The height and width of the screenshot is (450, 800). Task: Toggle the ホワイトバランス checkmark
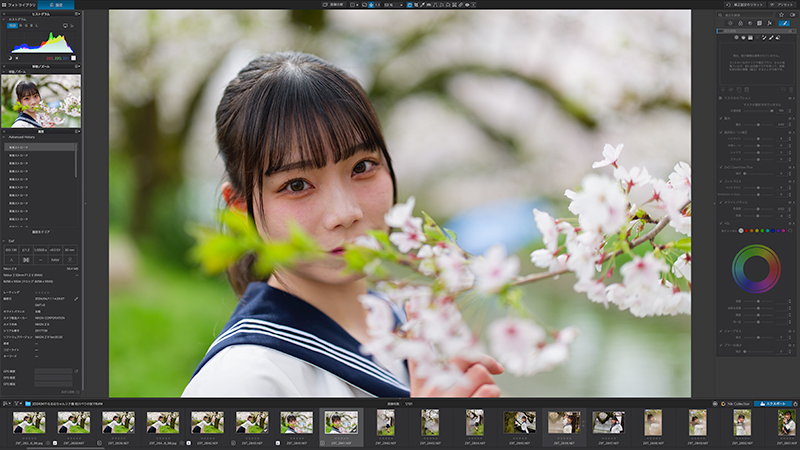point(721,202)
